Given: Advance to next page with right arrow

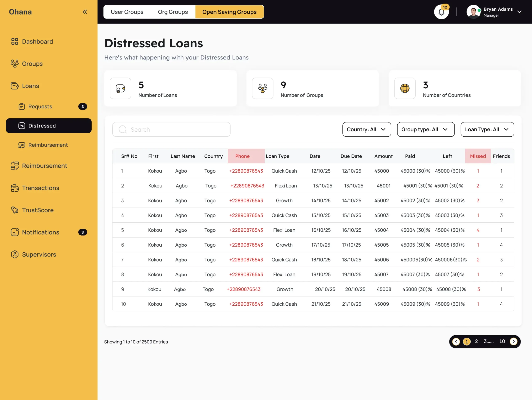Looking at the screenshot, I should [514, 341].
